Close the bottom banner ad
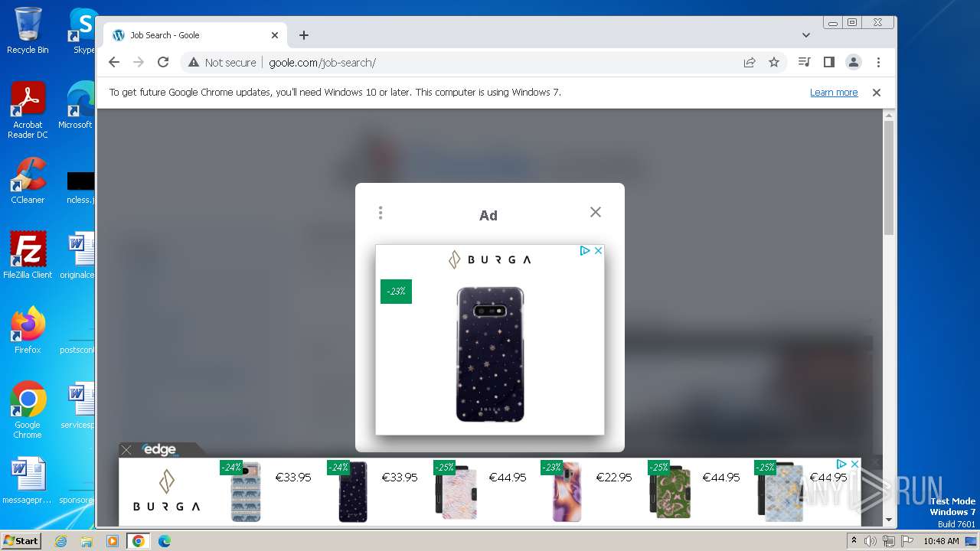The height and width of the screenshot is (551, 980). [854, 464]
